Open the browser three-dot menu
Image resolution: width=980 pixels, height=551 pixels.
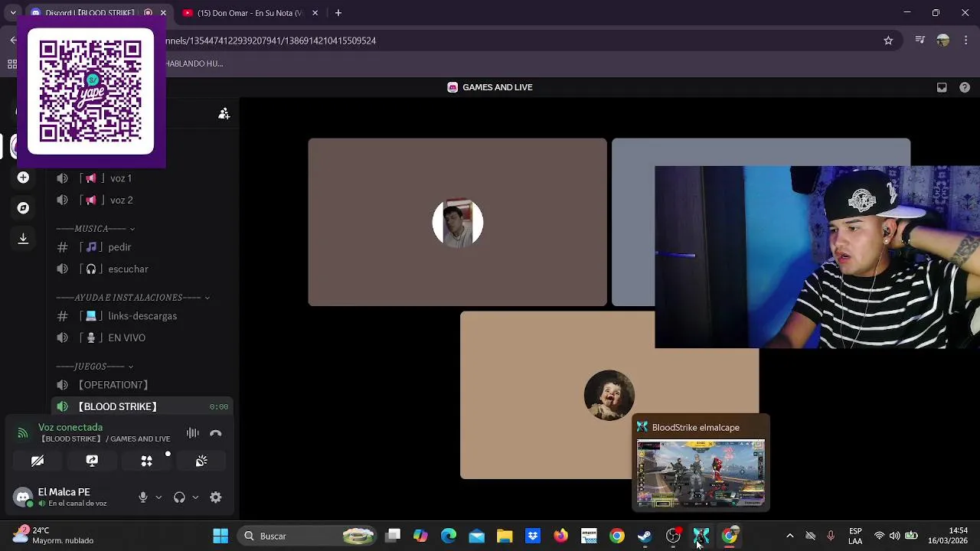point(966,41)
